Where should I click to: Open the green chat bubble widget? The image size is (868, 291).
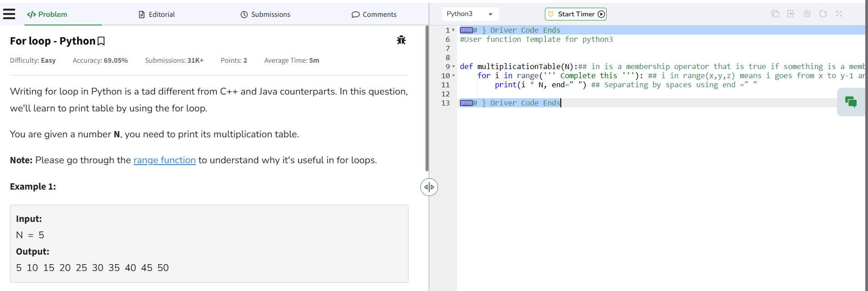pyautogui.click(x=851, y=102)
